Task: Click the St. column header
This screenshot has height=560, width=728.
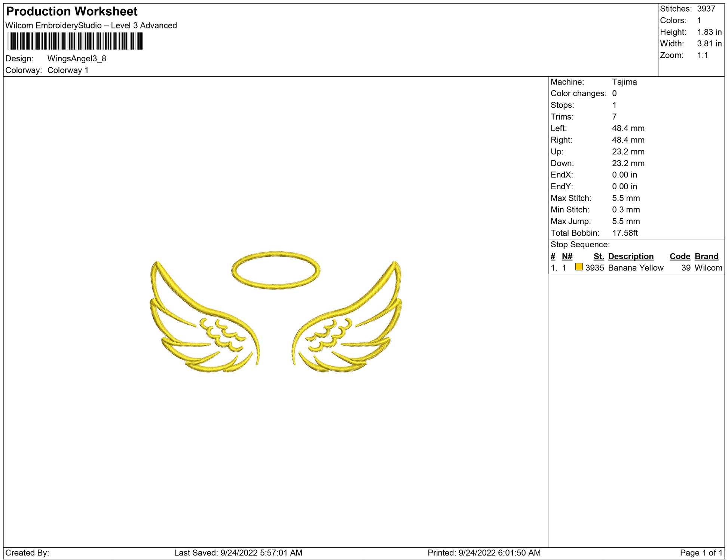Action: coord(599,257)
